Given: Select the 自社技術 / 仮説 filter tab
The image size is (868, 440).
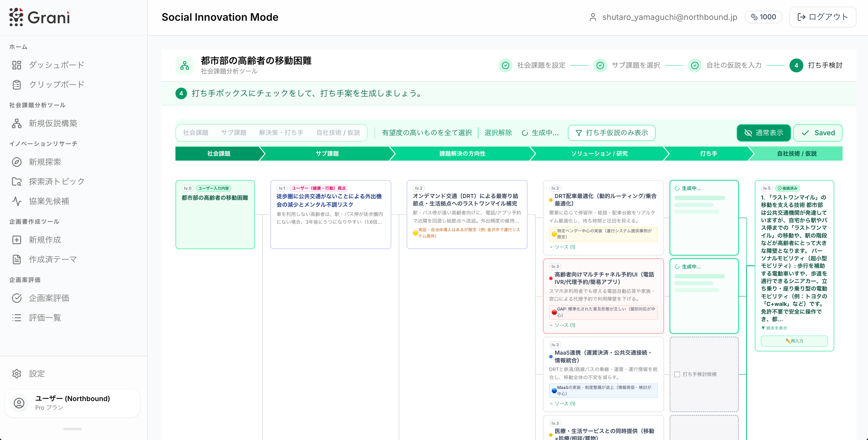Looking at the screenshot, I should point(338,133).
